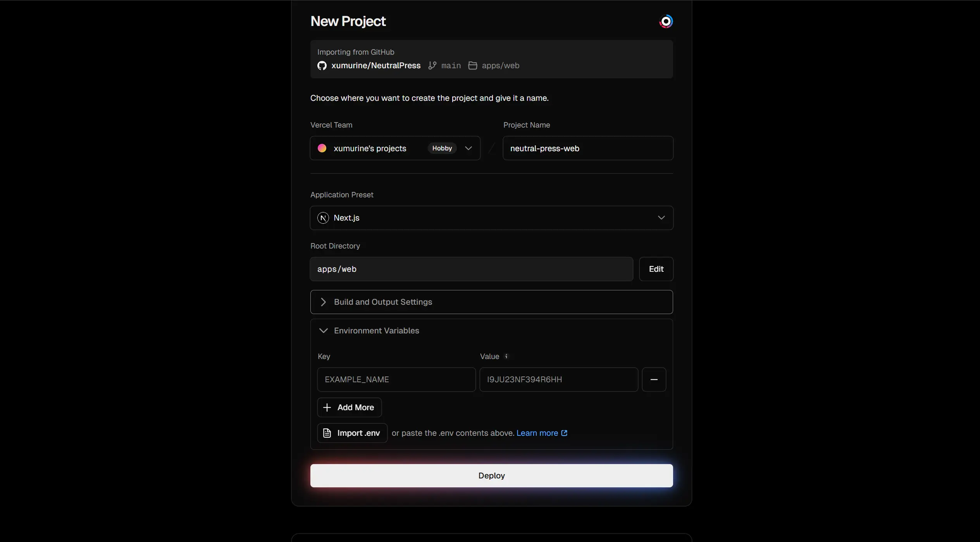Click the external link icon after Learn more
Viewport: 980px width, 542px height.
pyautogui.click(x=564, y=433)
